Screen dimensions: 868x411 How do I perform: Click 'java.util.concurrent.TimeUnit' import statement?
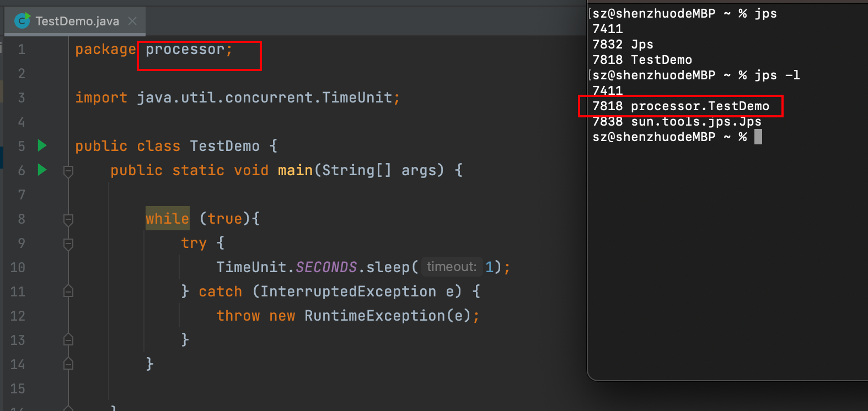[x=265, y=98]
